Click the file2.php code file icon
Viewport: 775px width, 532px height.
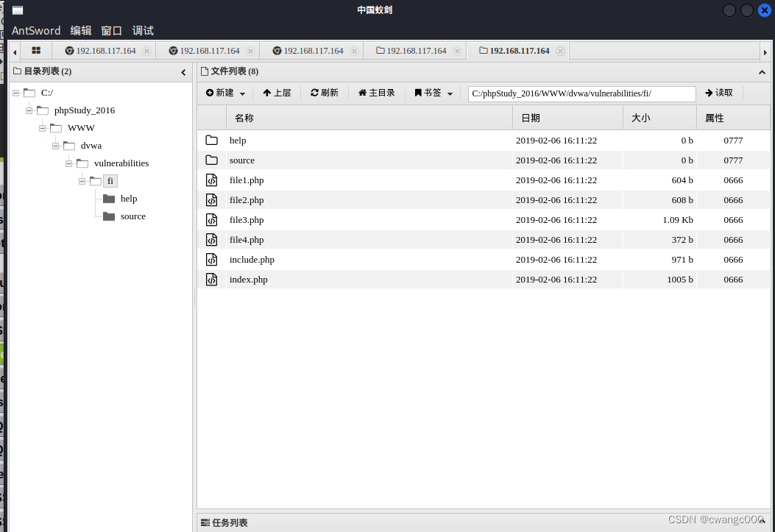pos(211,199)
